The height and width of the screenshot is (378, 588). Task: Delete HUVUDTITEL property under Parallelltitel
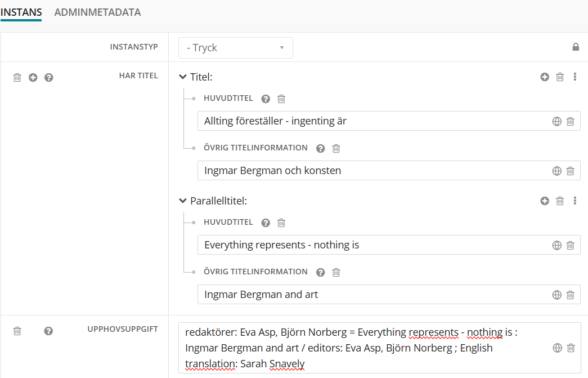pyautogui.click(x=281, y=223)
